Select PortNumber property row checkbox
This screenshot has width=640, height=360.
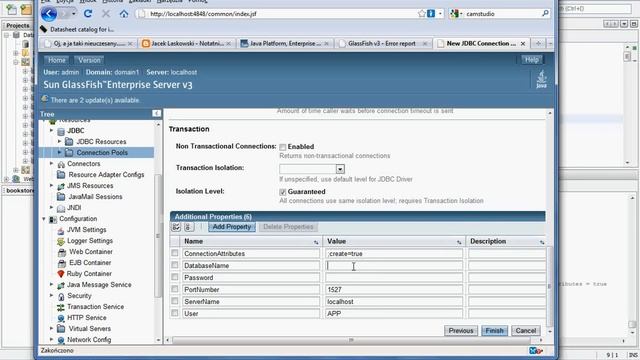pos(175,289)
